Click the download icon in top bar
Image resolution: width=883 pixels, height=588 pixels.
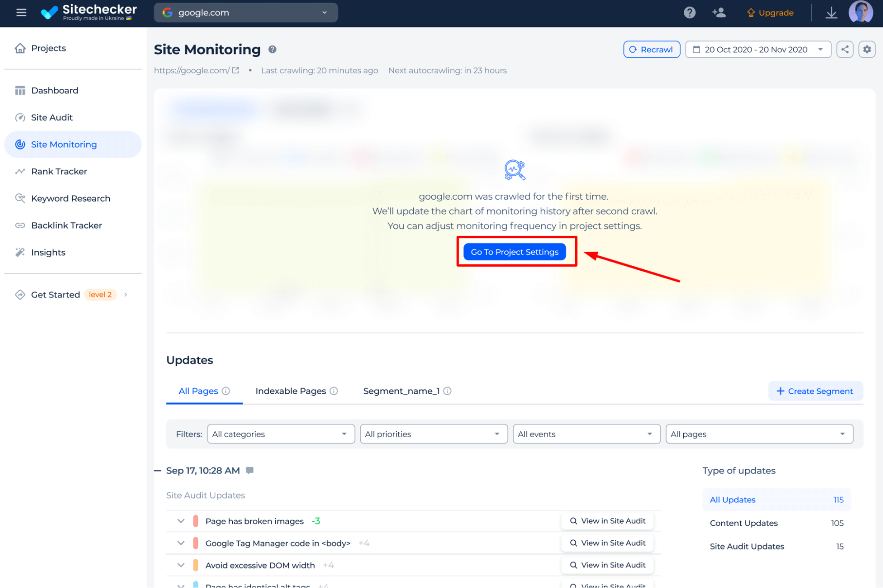831,13
